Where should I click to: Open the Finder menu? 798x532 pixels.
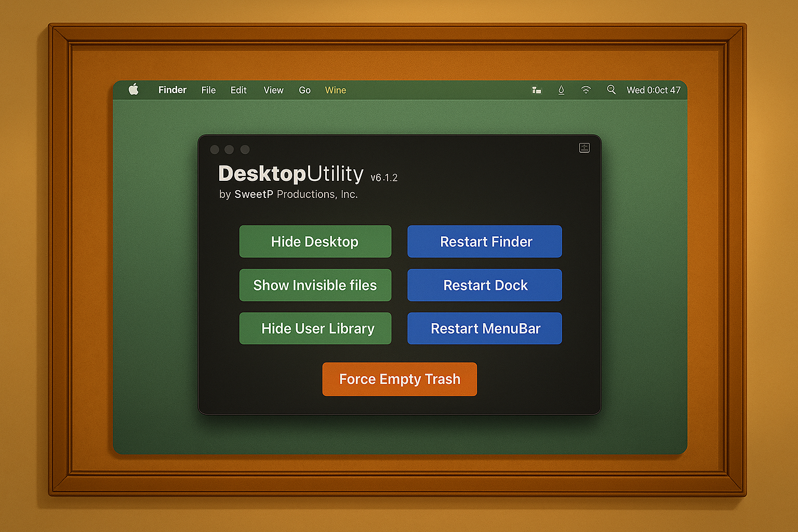[x=172, y=90]
